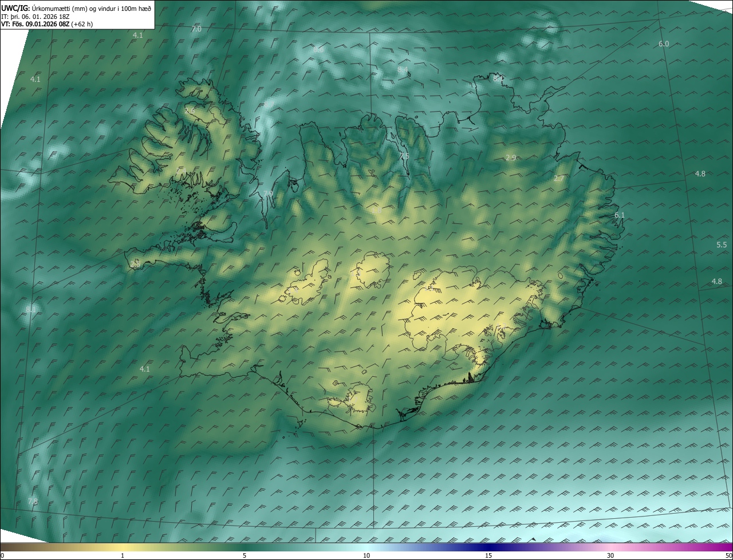Click the 7.9 value label on the map
Image resolution: width=733 pixels, height=560 pixels.
(x=268, y=194)
